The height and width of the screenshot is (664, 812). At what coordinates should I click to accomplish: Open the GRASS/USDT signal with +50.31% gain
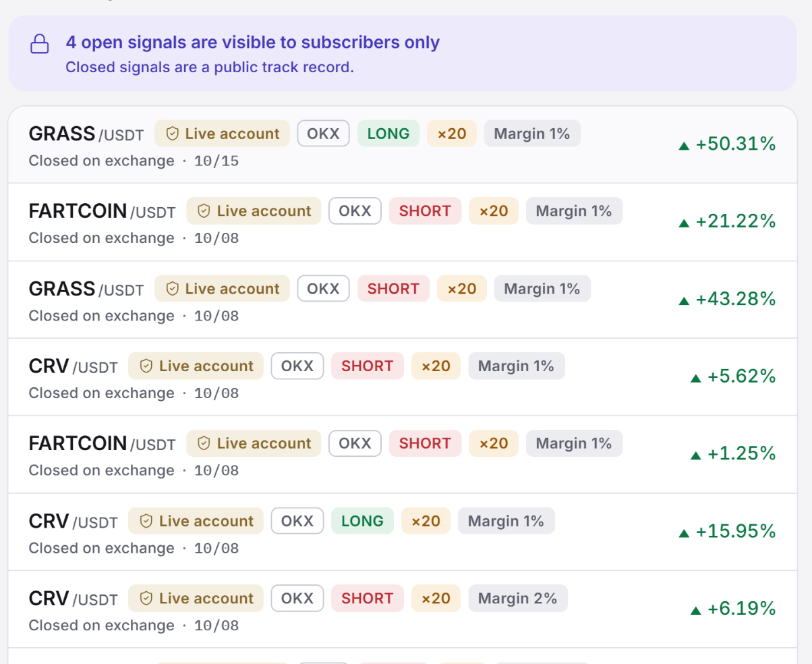[403, 144]
